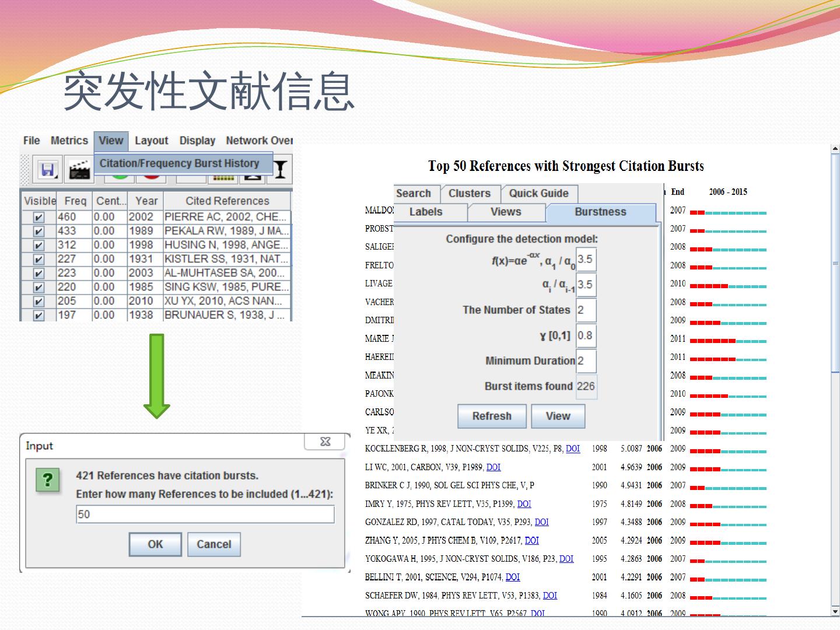The image size is (840, 630).
Task: Close the Input dialog with X
Action: [x=325, y=442]
